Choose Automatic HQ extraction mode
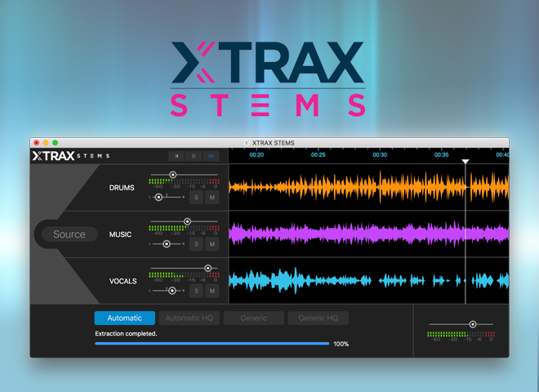Screen dimensions: 539x392 [x=189, y=318]
